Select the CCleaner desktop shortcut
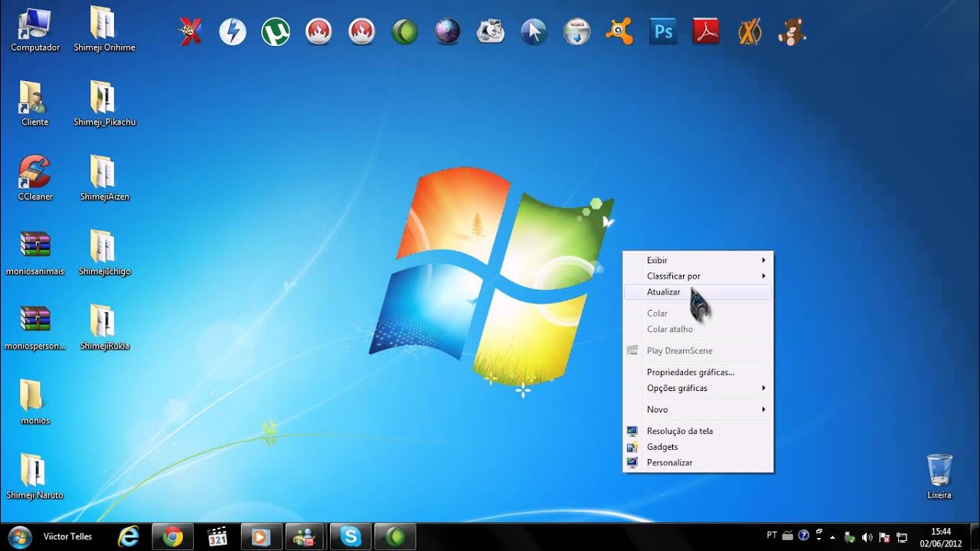Viewport: 980px width, 551px height. click(x=35, y=178)
